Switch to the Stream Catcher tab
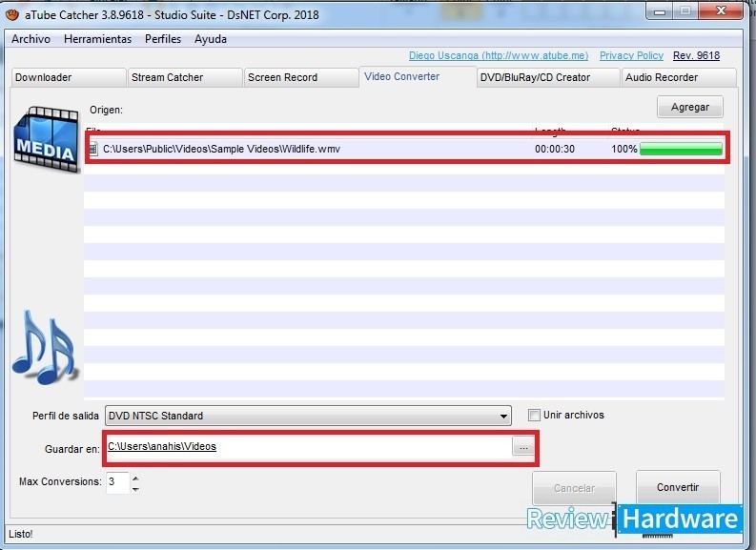The width and height of the screenshot is (756, 550). pyautogui.click(x=184, y=77)
